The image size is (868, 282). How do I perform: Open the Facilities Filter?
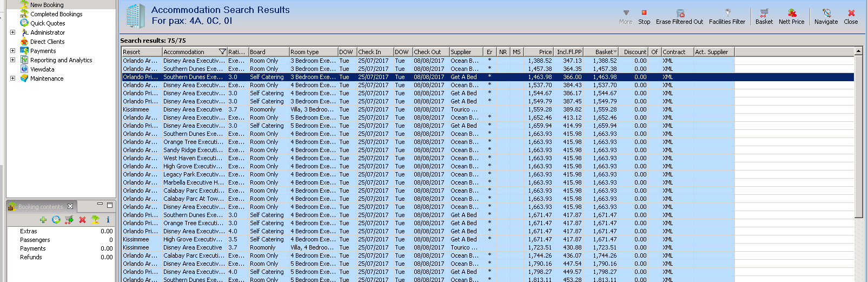click(x=727, y=17)
